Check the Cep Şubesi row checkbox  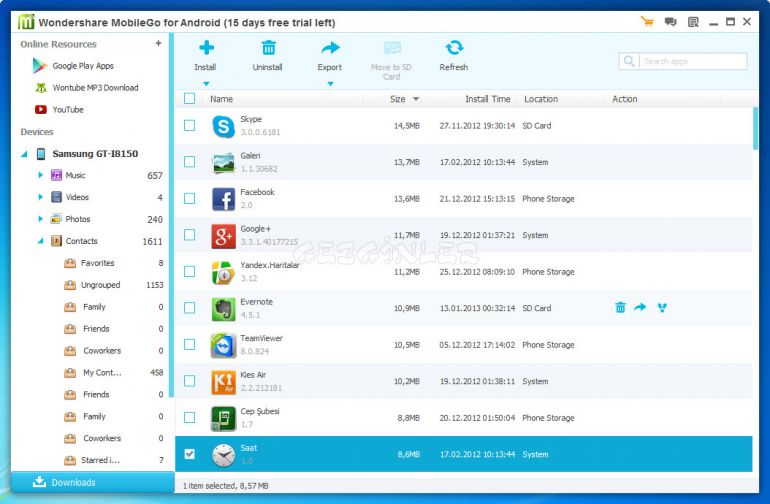coord(190,417)
